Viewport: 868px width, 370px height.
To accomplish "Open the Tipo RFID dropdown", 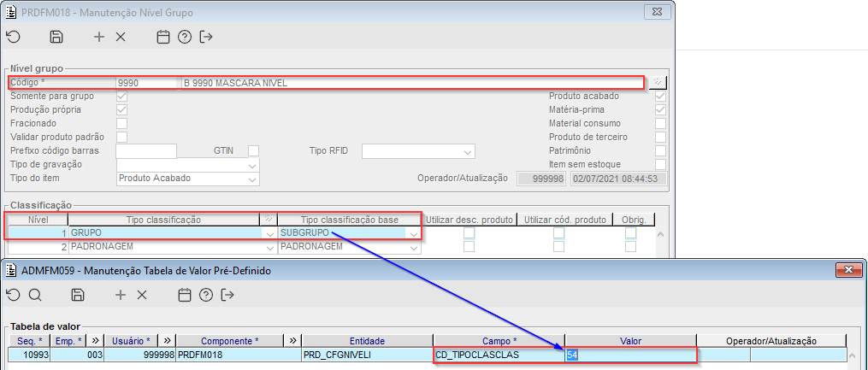I will [468, 151].
